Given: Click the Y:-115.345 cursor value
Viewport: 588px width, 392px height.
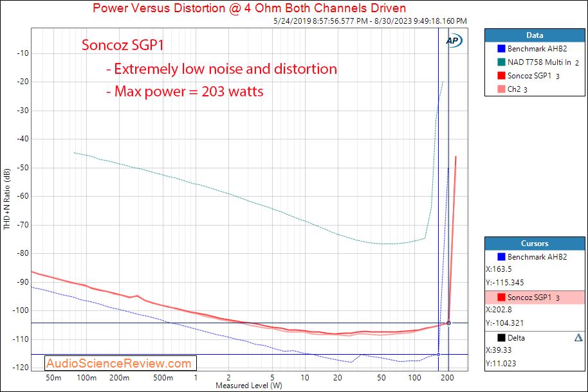Looking at the screenshot, I should [x=505, y=283].
